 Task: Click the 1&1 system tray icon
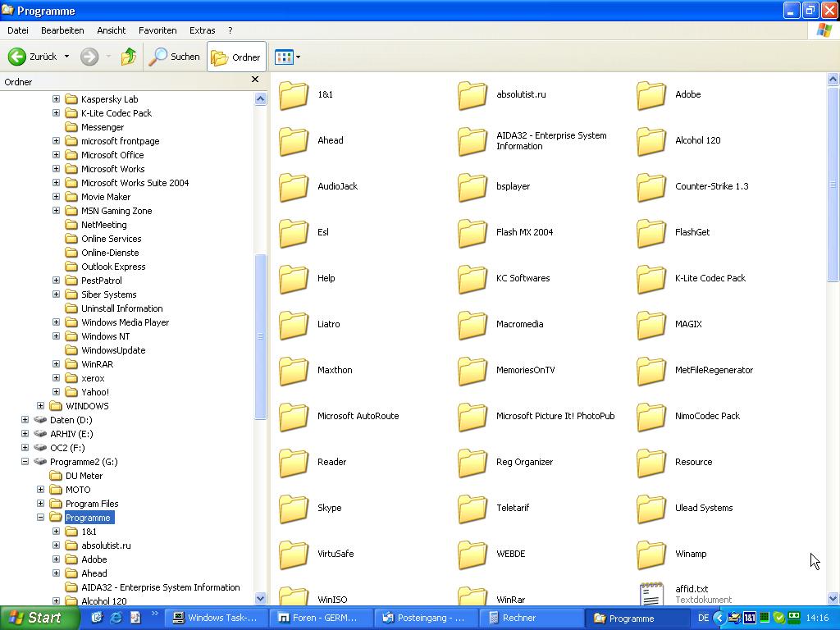coord(750,619)
